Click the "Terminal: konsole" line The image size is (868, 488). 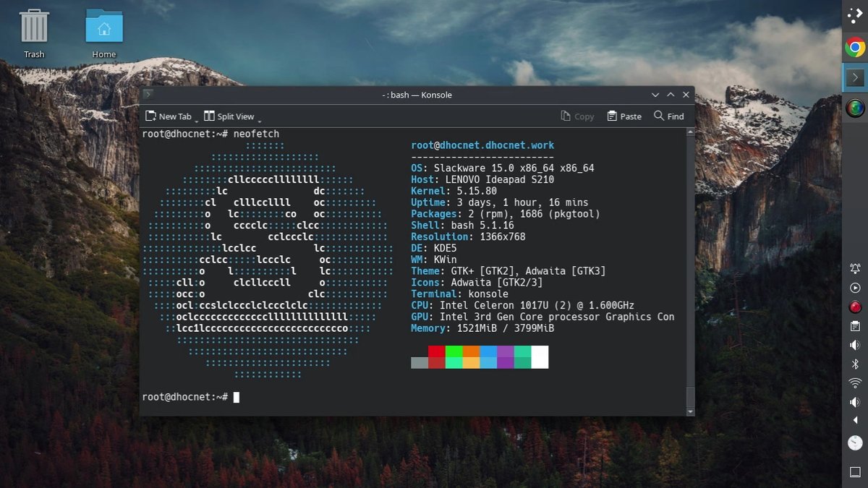pyautogui.click(x=459, y=294)
